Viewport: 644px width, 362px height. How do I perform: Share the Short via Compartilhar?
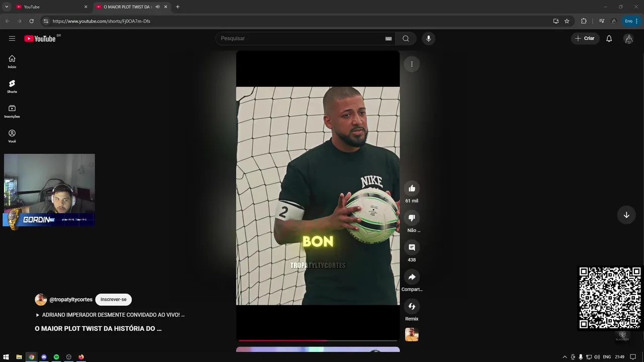tap(412, 277)
